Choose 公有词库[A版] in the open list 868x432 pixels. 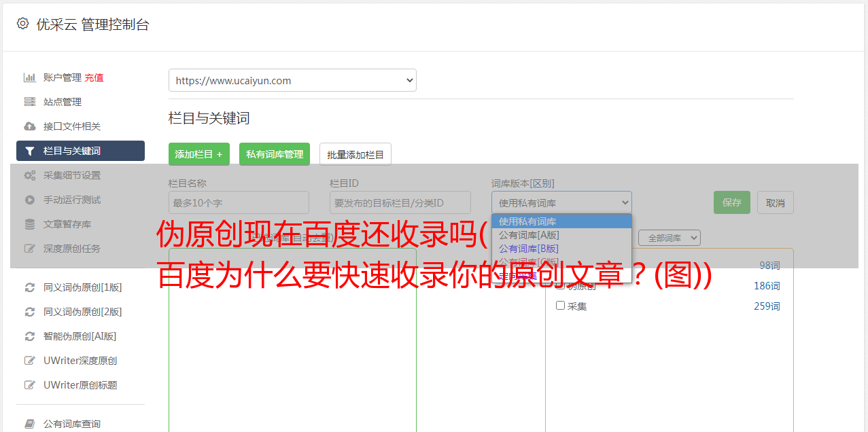pyautogui.click(x=561, y=235)
